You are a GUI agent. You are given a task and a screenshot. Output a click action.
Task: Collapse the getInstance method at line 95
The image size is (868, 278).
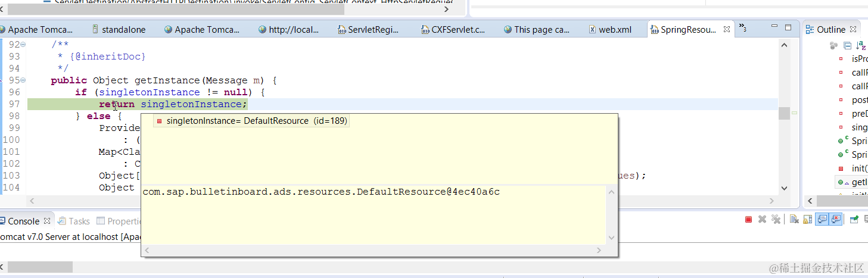(23, 80)
